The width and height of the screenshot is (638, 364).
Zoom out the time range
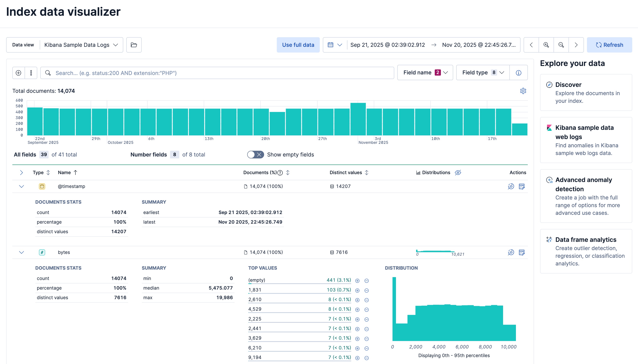tap(561, 45)
